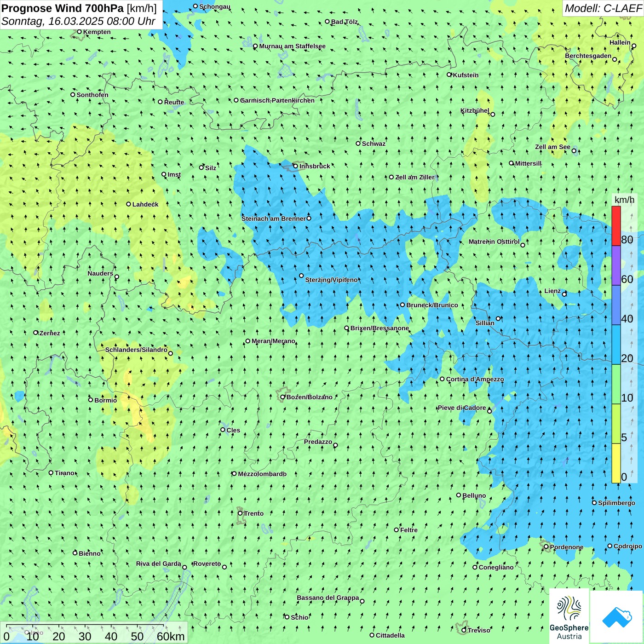The height and width of the screenshot is (644, 644).
Task: Click the Bruneck/Brunico marker
Action: tap(402, 305)
